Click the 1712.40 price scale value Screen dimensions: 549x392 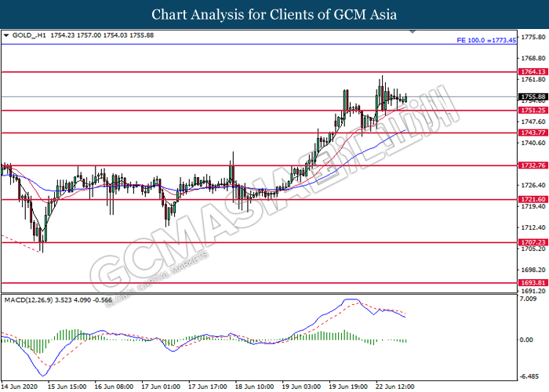533,228
